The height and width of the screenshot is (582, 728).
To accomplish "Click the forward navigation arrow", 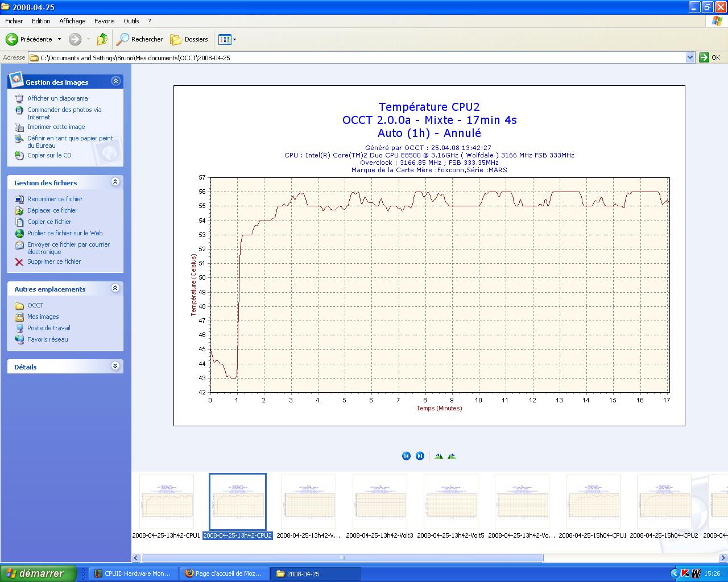I will tap(75, 39).
